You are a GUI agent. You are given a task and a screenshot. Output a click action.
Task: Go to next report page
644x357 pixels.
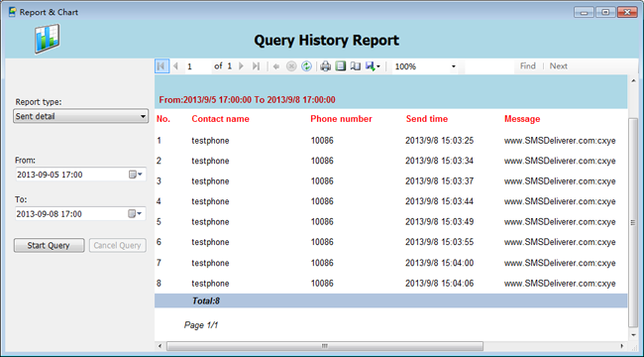coord(241,66)
